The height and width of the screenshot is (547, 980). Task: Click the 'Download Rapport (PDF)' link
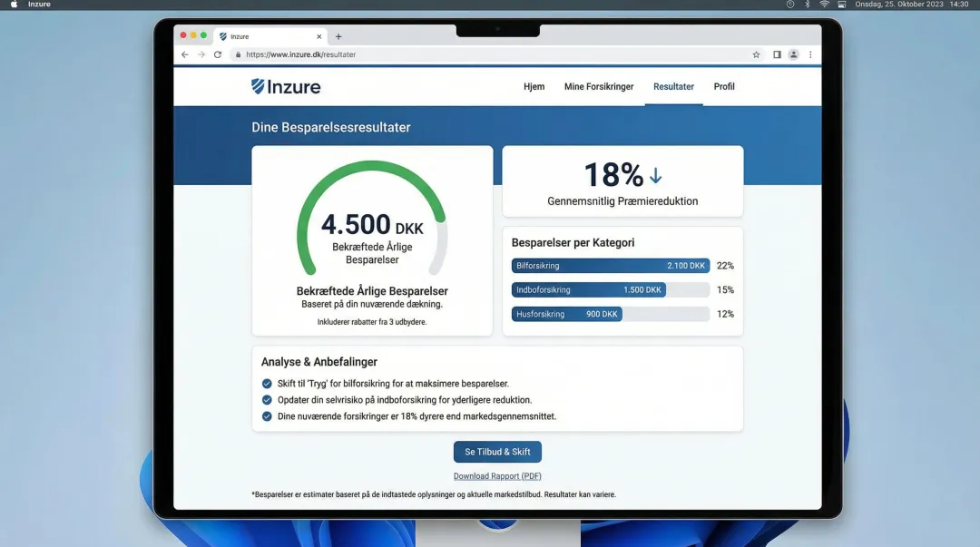(x=497, y=475)
